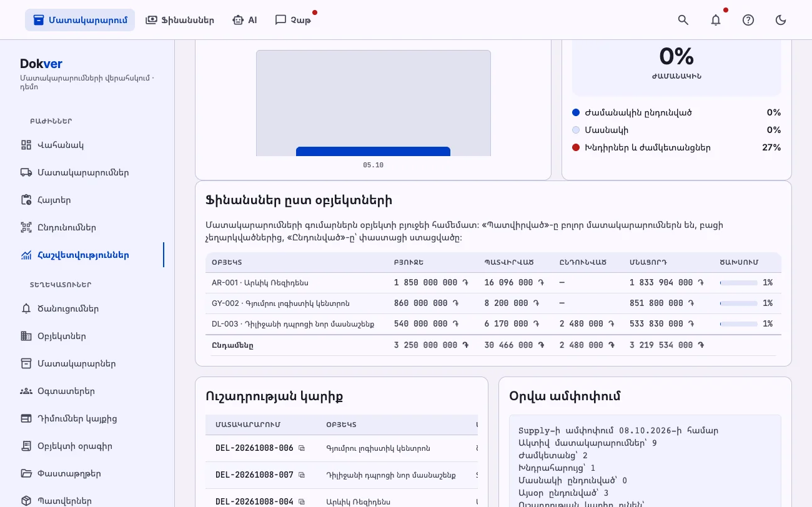Viewport: 812px width, 507px height.
Task: Copy delivery number DEL-20261008-006
Action: pyautogui.click(x=302, y=448)
